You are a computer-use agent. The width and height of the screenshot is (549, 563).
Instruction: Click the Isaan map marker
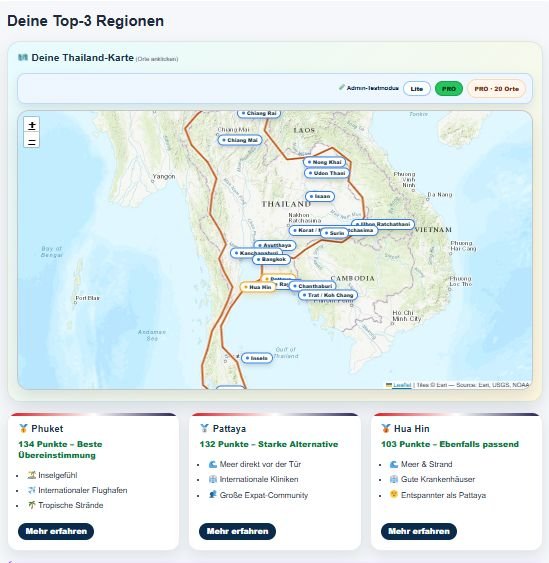[320, 196]
